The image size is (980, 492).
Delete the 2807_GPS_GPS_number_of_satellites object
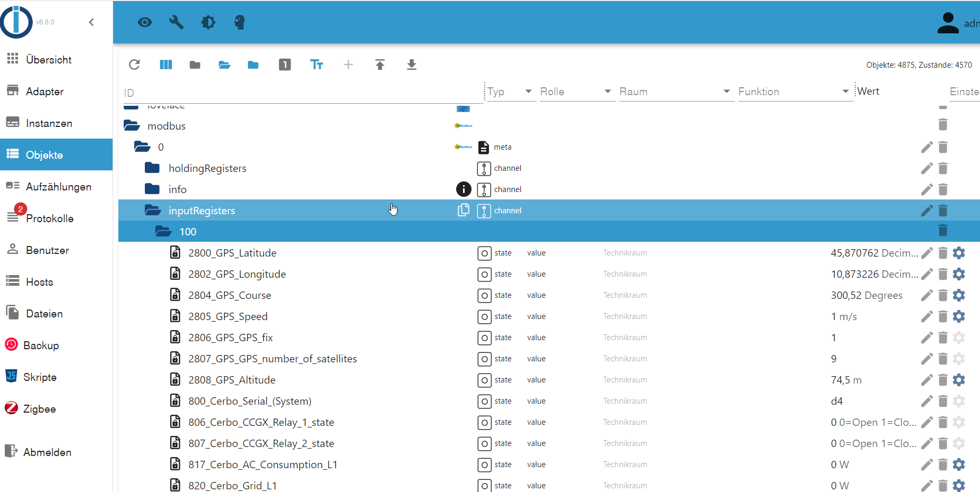pyautogui.click(x=943, y=359)
